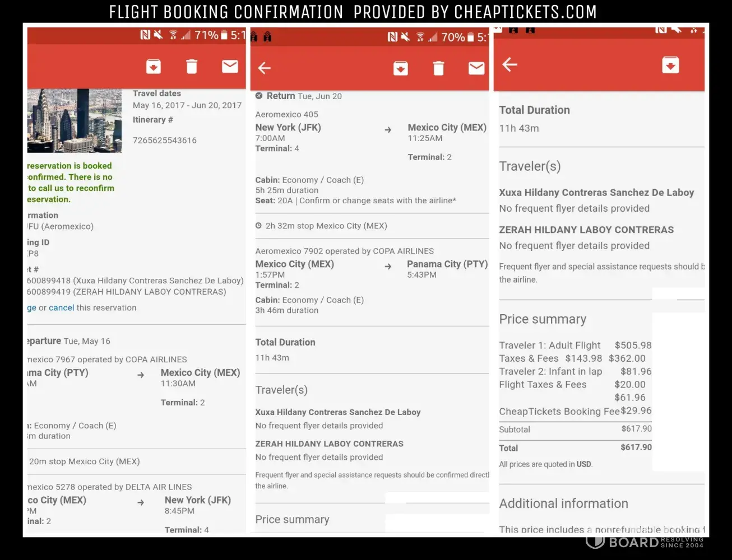Tap the mail envelope icon in the left screenshot
Image resolution: width=732 pixels, height=560 pixels.
coord(230,67)
